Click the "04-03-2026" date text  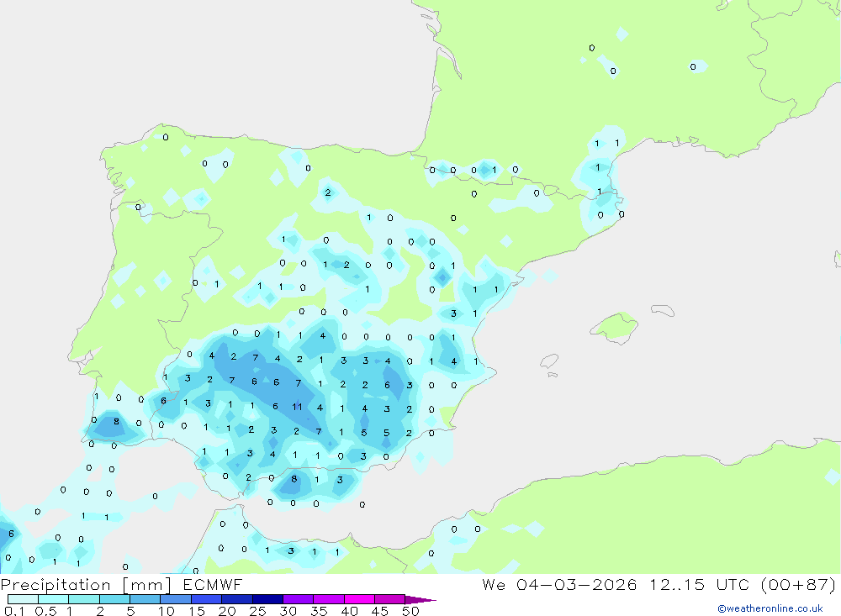pos(577,585)
